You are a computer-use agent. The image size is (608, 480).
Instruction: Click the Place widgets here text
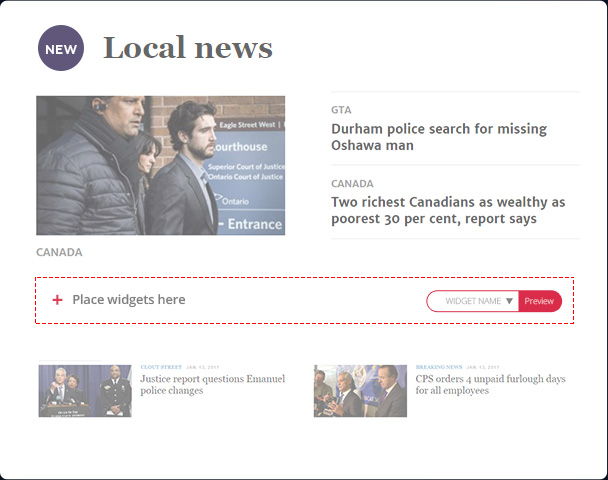pos(129,300)
